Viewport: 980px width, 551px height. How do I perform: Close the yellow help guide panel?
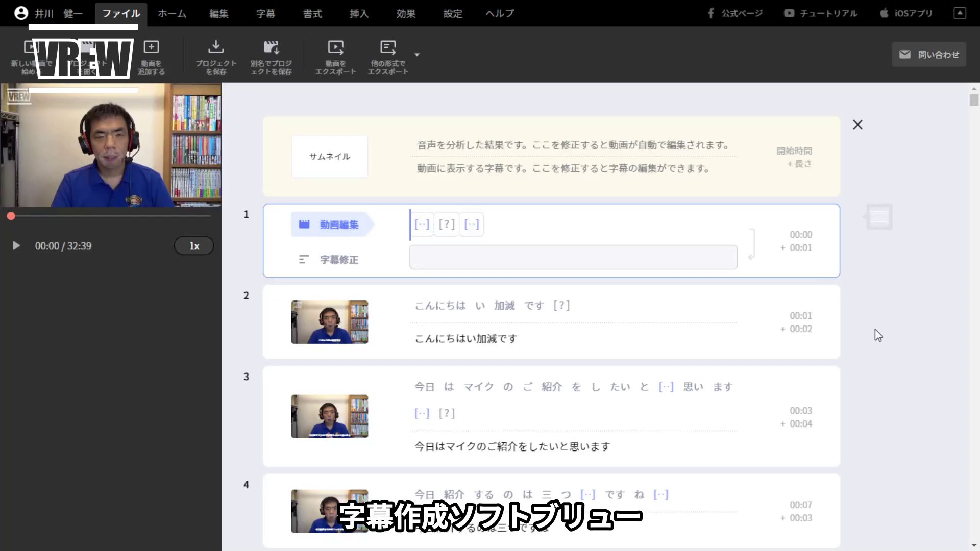(x=857, y=125)
